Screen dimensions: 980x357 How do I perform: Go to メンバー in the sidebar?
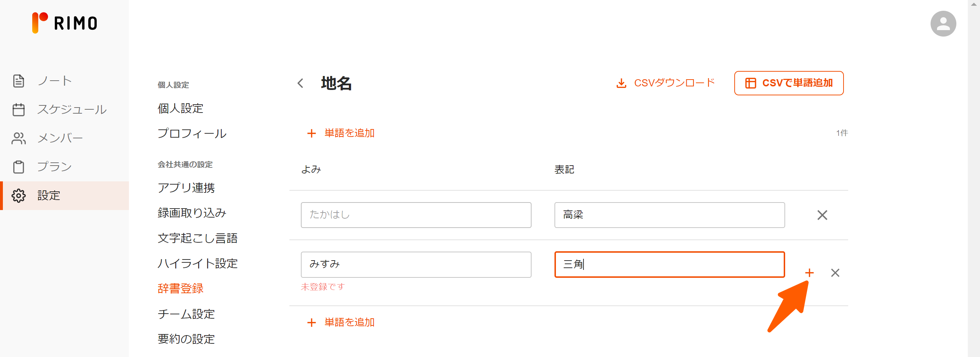60,138
